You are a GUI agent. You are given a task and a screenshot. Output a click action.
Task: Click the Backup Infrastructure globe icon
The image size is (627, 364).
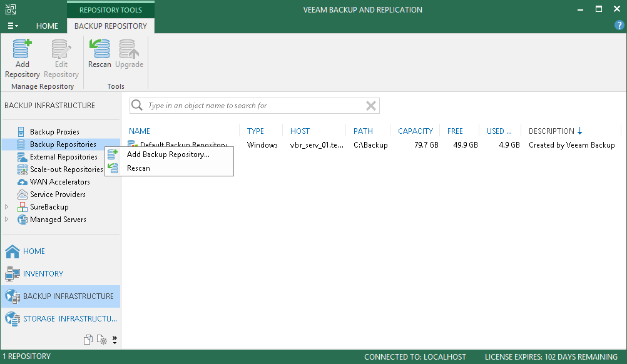(13, 296)
